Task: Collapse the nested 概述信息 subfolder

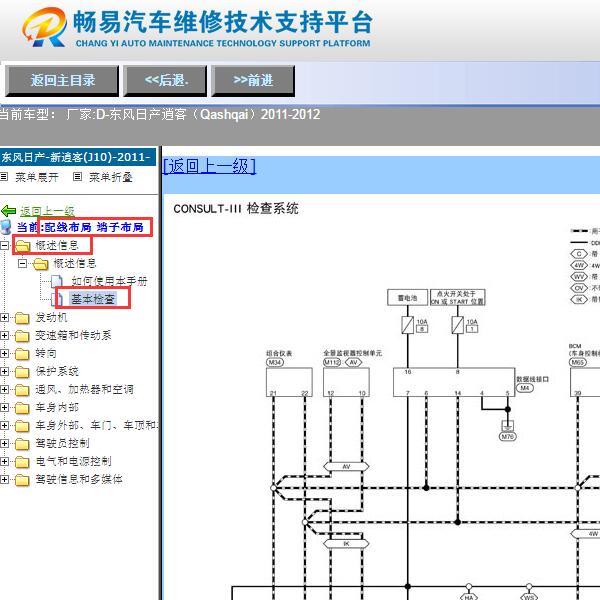Action: [23, 263]
